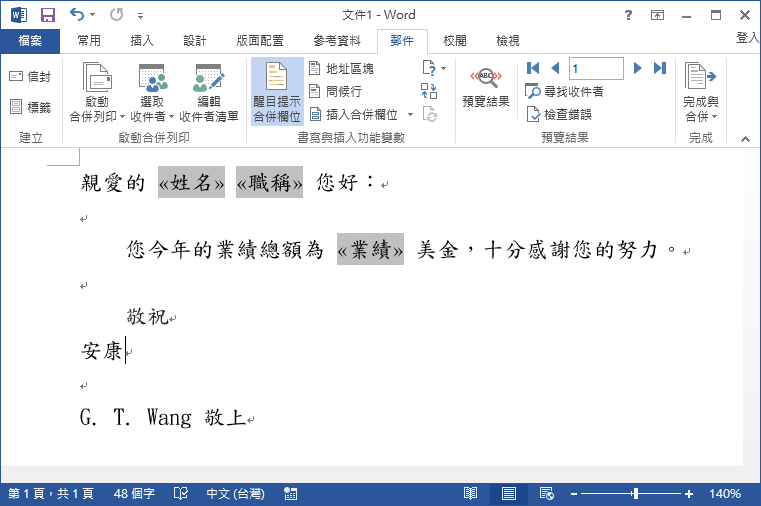Click the 140% zoom level
761x506 pixels.
tap(725, 494)
